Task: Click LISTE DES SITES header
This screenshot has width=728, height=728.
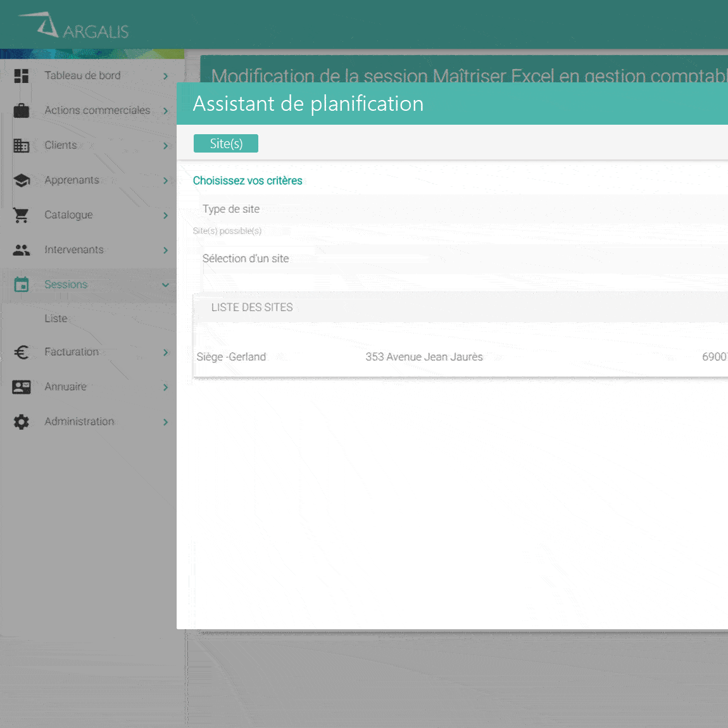Action: pos(252,308)
